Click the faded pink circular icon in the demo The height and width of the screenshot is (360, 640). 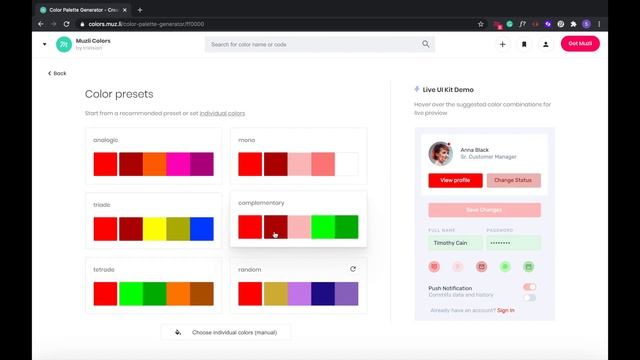[458, 267]
